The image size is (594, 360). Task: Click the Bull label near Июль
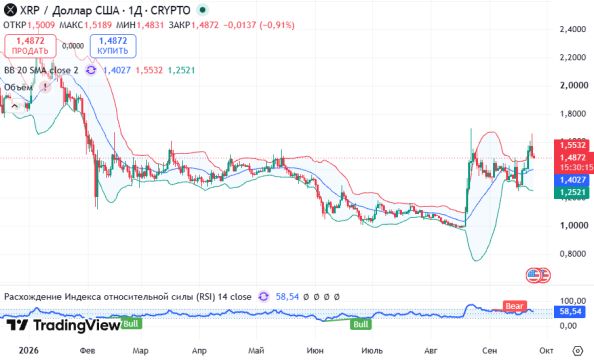(360, 324)
